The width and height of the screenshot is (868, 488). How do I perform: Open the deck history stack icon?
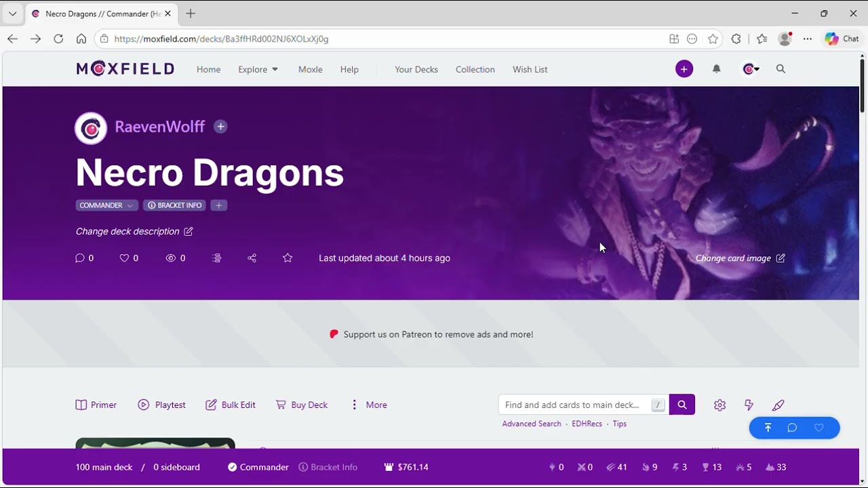point(217,258)
